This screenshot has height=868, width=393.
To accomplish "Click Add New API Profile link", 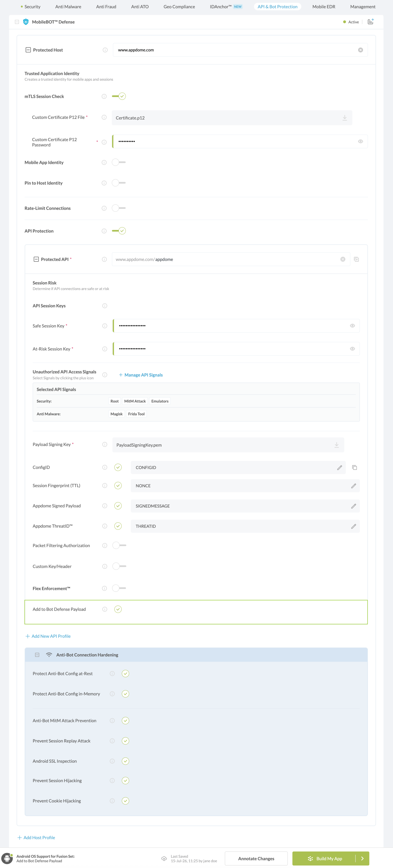I will tap(48, 636).
